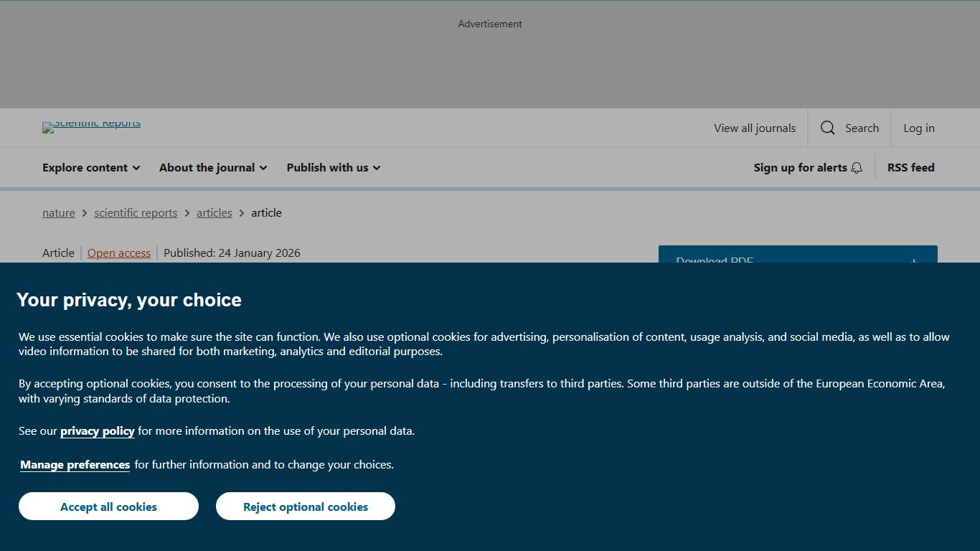Open the RSS feed link
This screenshot has width=980, height=551.
910,167
